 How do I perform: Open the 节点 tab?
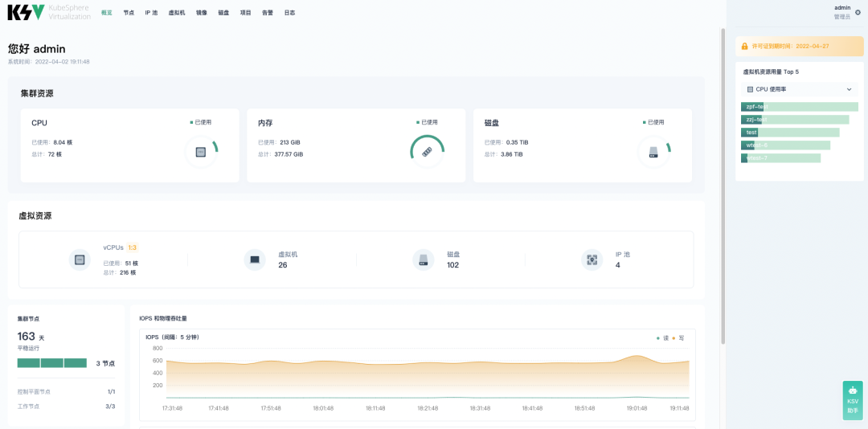click(x=129, y=13)
